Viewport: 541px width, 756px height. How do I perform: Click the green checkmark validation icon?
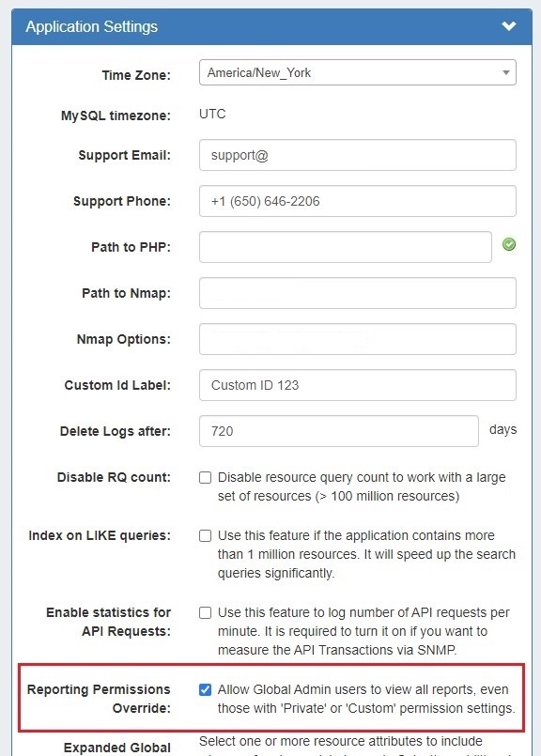point(509,244)
